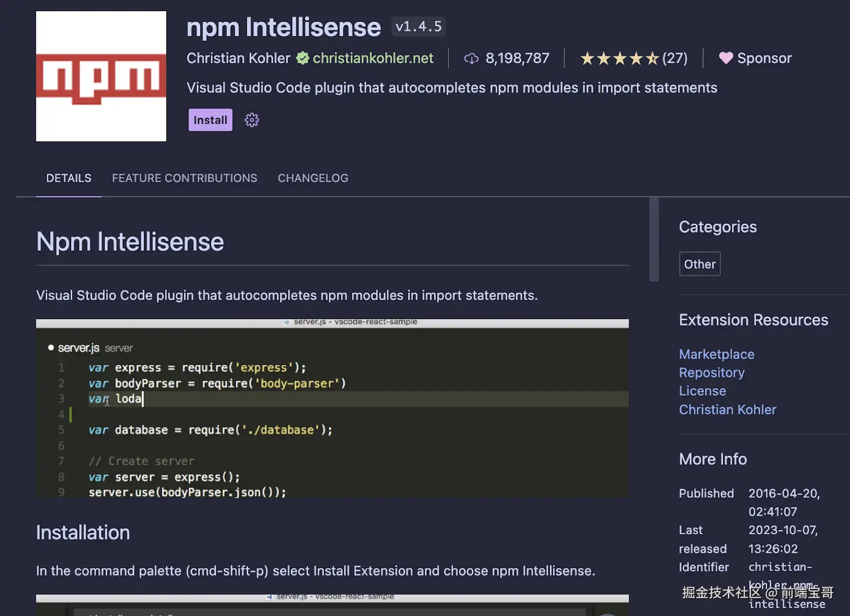
Task: Click the More Info heading
Action: 713,459
